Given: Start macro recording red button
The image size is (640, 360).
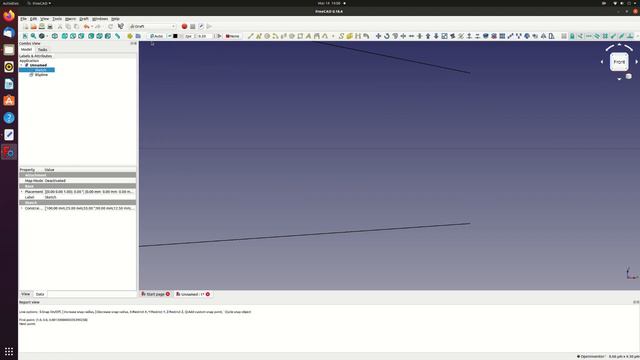Looking at the screenshot, I should tap(184, 27).
